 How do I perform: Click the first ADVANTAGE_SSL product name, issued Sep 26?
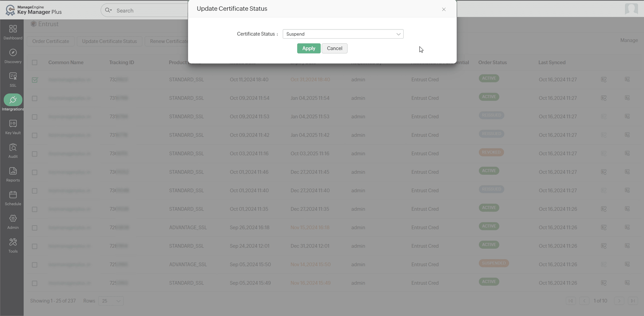tap(188, 227)
